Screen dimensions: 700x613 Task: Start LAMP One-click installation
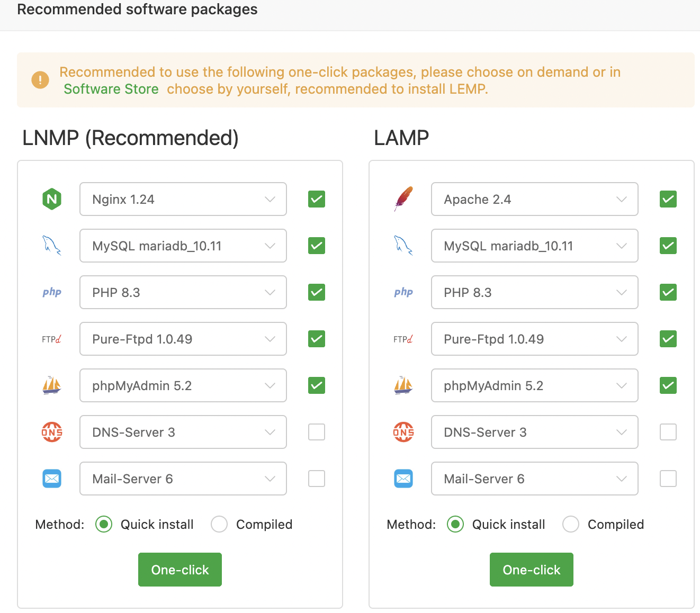coord(532,570)
